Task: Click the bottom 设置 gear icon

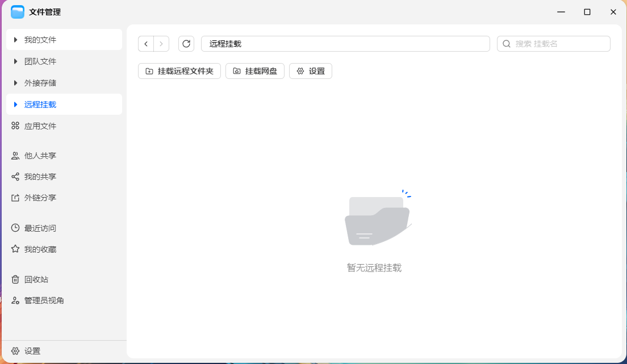Action: coord(15,351)
